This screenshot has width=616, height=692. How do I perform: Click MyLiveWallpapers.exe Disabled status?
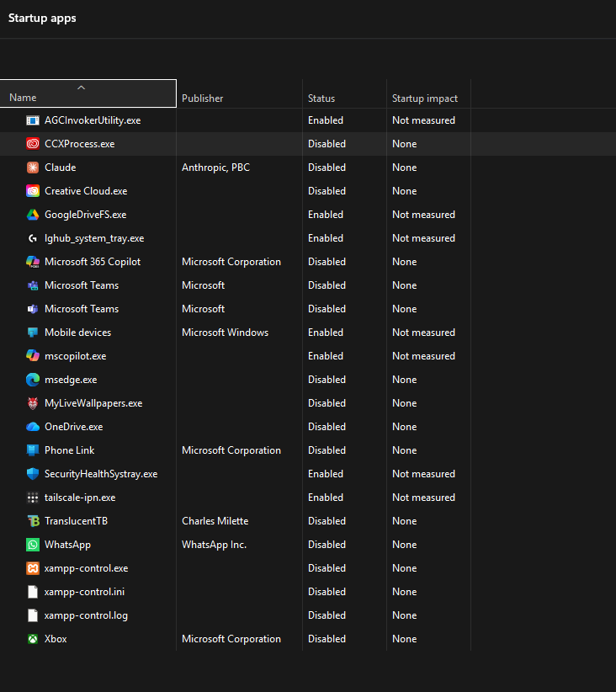click(327, 403)
